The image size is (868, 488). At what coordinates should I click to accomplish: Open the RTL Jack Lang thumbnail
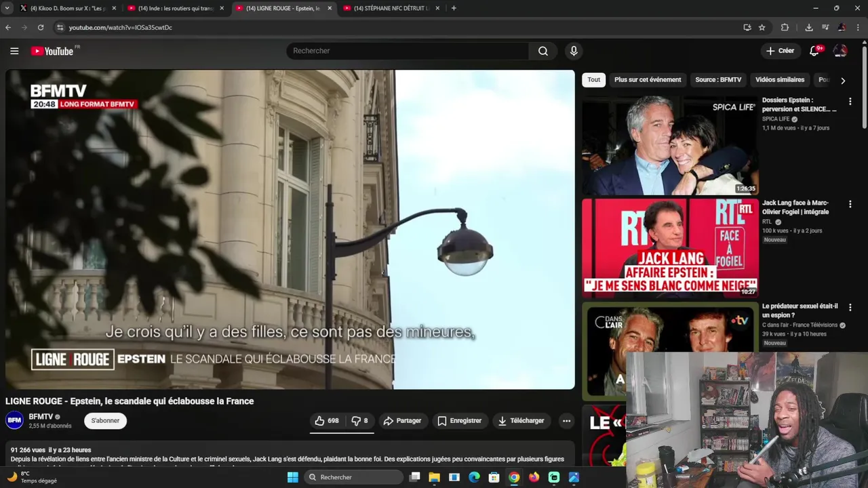pyautogui.click(x=670, y=248)
